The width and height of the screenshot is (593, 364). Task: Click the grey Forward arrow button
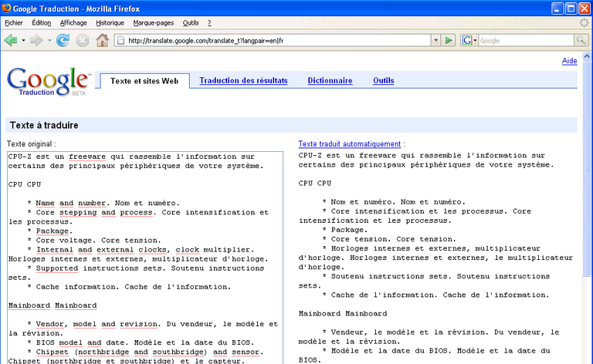click(x=37, y=40)
